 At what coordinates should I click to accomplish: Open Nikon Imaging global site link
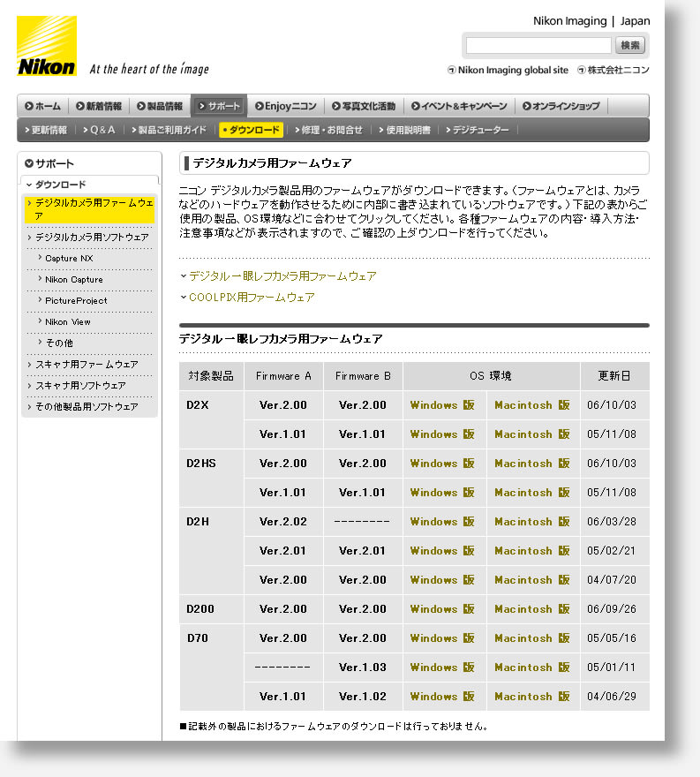508,71
